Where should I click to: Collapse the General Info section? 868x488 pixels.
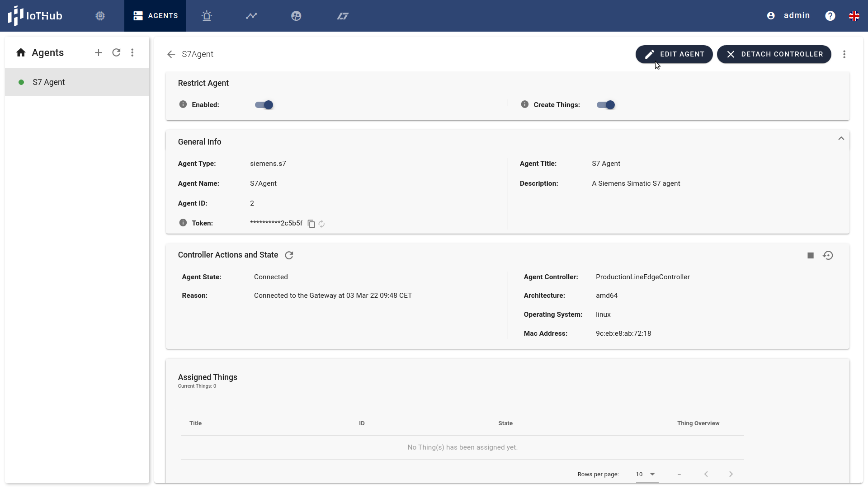tap(841, 138)
